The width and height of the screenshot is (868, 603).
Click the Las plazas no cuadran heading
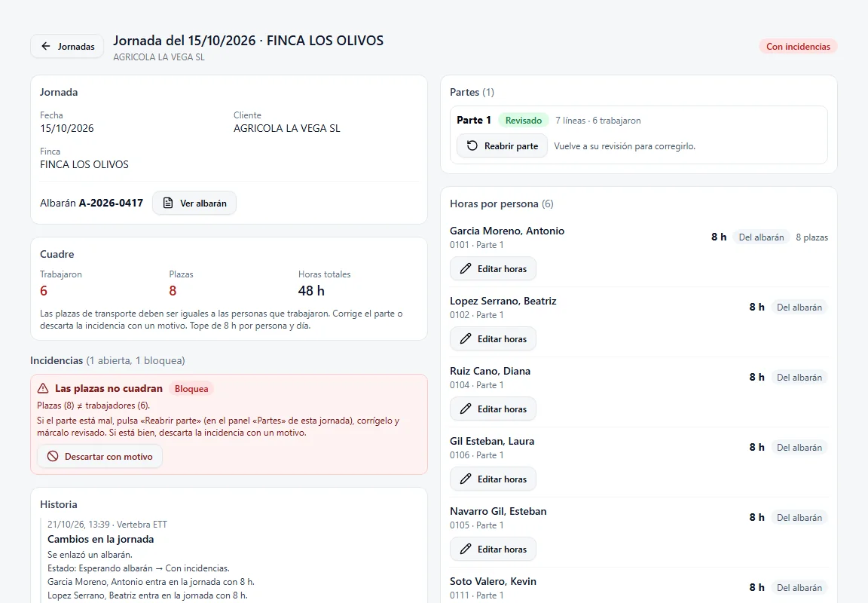pos(108,389)
